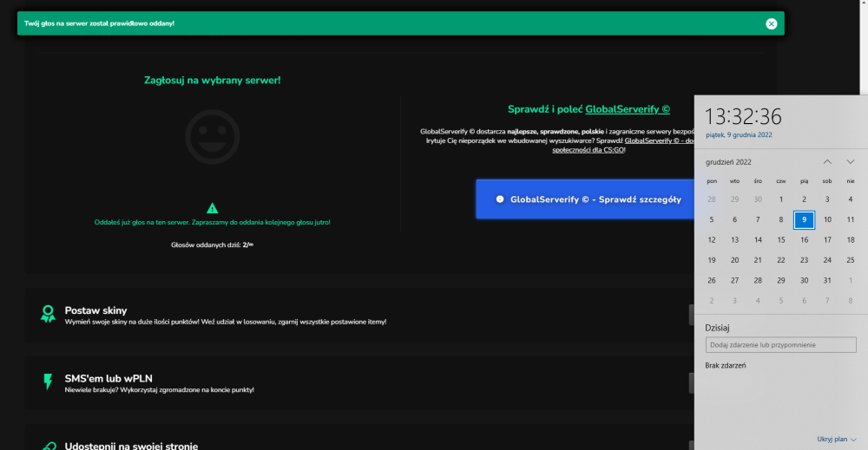Click the grudzień 2022 month header
Screen dimensions: 868x450
click(728, 162)
